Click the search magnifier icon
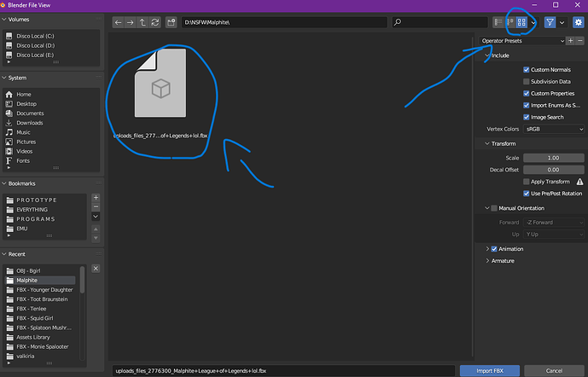The height and width of the screenshot is (377, 588). coord(398,22)
